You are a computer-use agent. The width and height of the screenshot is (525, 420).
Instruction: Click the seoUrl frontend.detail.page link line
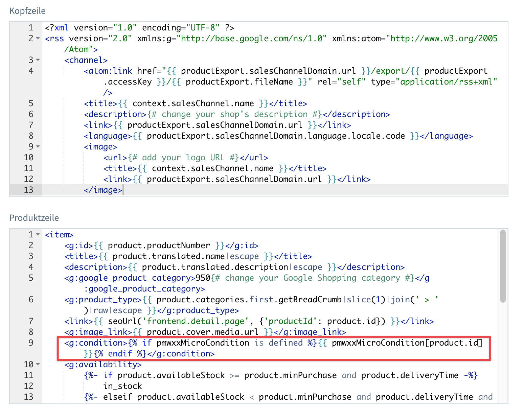tap(249, 321)
